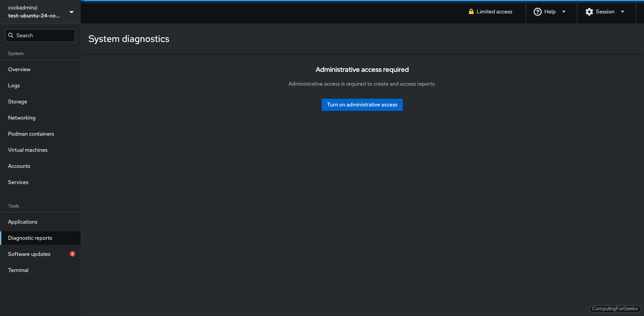This screenshot has height=316, width=644.
Task: Click Limited access to elevate privileges
Action: 494,11
